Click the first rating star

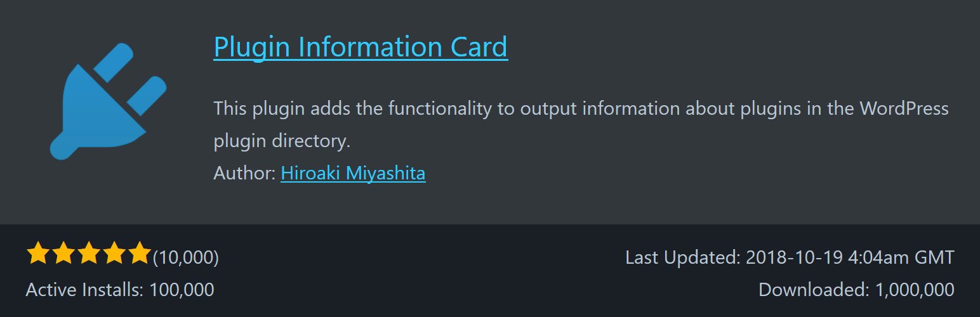pos(38,254)
